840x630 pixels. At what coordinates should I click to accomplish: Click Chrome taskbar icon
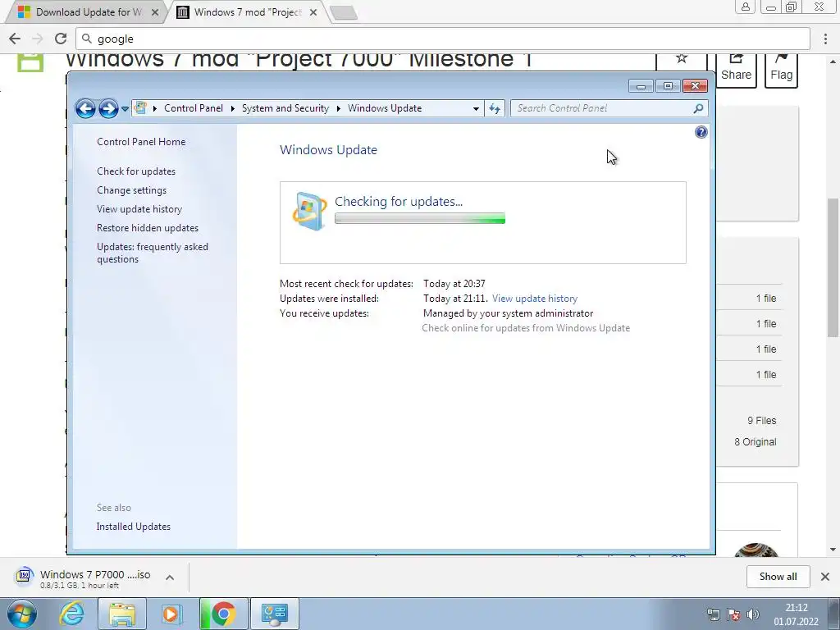click(223, 614)
